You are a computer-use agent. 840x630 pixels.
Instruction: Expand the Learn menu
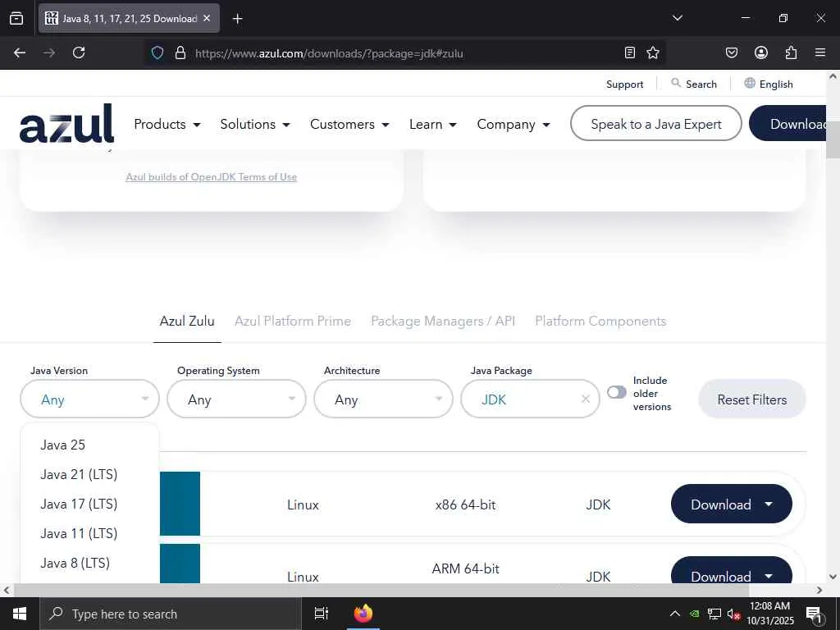click(433, 125)
